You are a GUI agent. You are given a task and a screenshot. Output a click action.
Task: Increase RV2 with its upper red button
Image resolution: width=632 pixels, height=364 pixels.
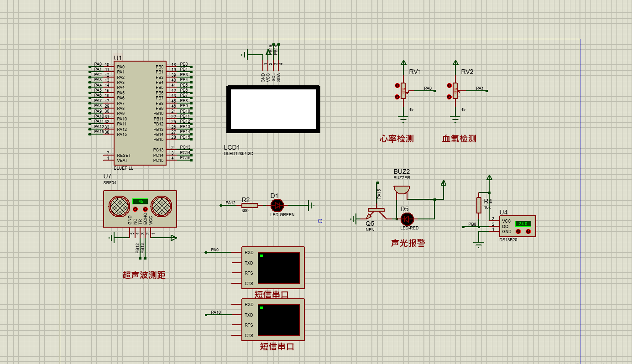pyautogui.click(x=450, y=85)
